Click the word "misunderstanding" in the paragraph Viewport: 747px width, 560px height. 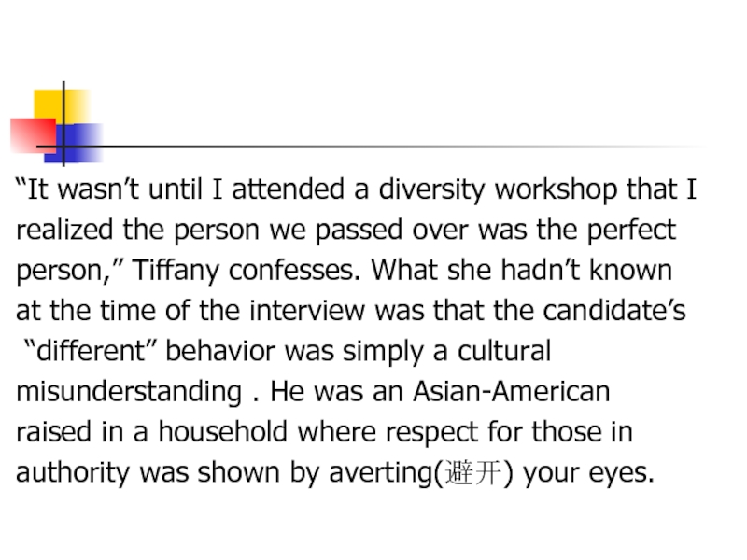(128, 391)
